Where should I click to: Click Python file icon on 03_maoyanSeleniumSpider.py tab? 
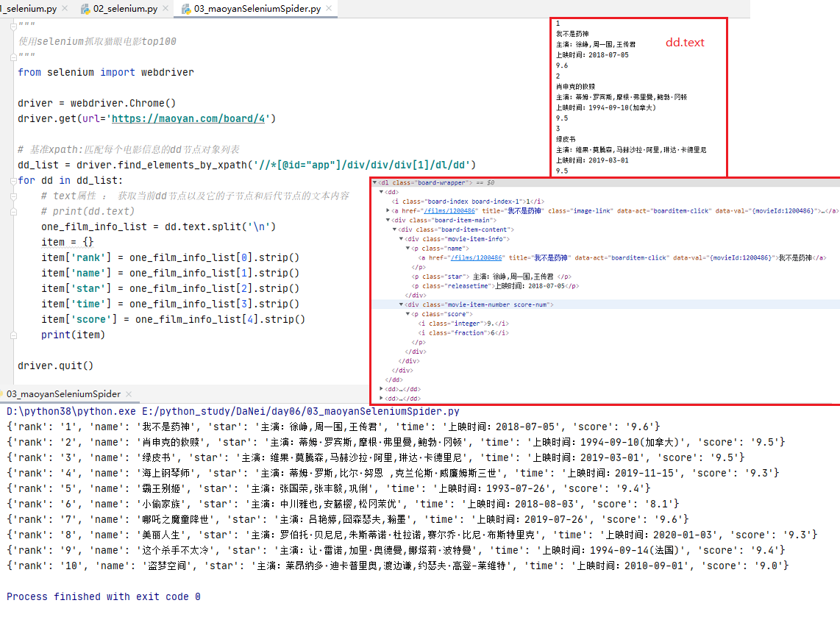(x=186, y=9)
